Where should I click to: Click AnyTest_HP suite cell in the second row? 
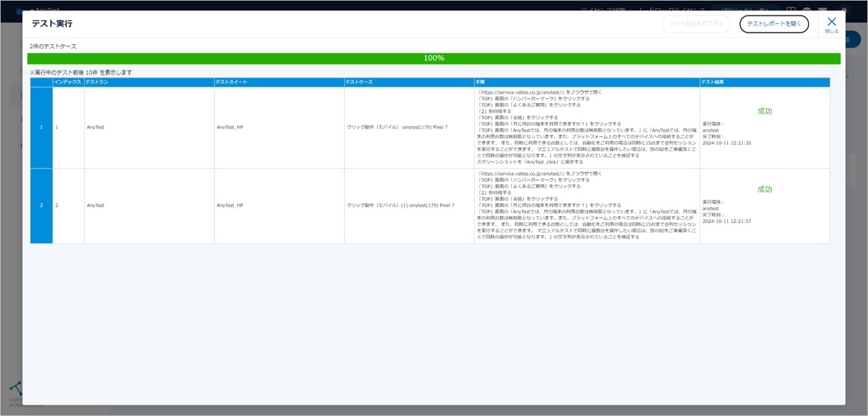(230, 205)
